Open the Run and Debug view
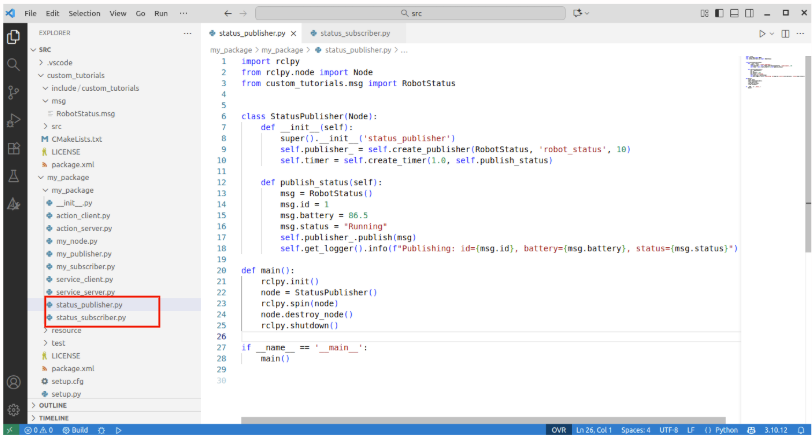This screenshot has width=812, height=436. (13, 120)
